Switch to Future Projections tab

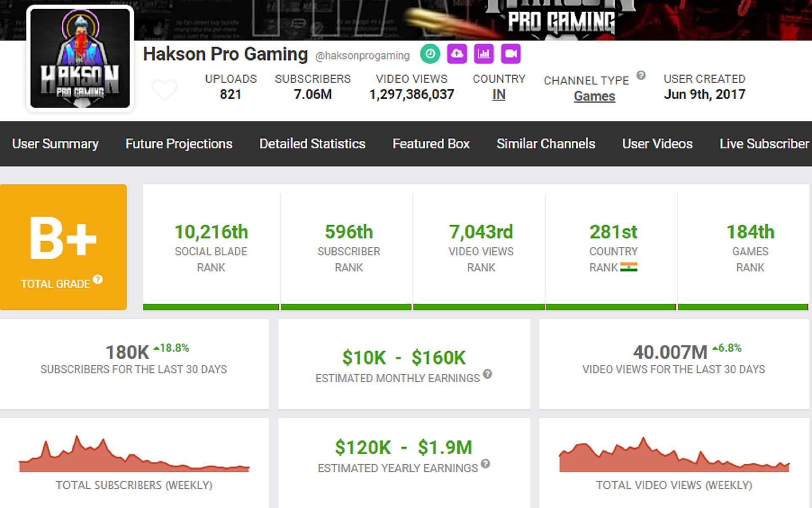pyautogui.click(x=179, y=144)
